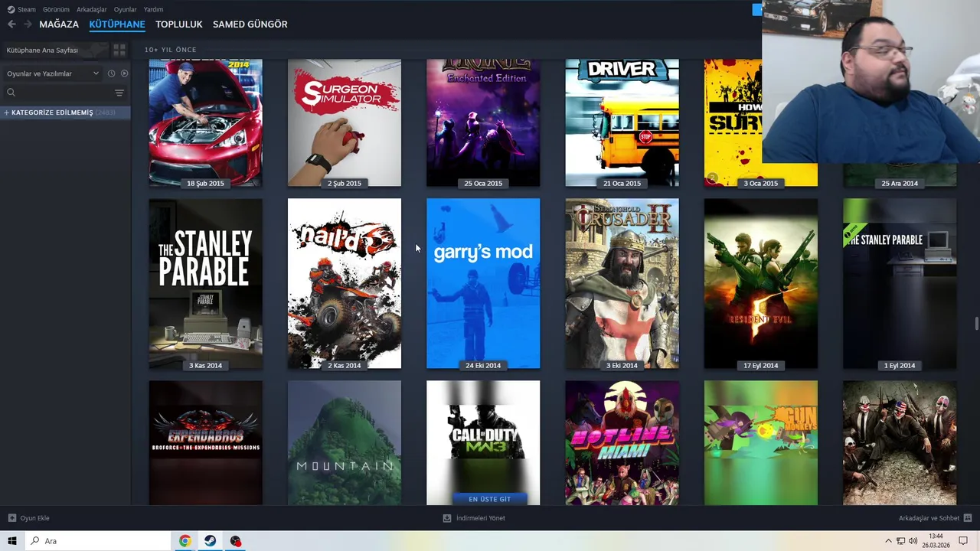Open Stronghold Crusader II cover
The image size is (980, 551).
click(622, 284)
